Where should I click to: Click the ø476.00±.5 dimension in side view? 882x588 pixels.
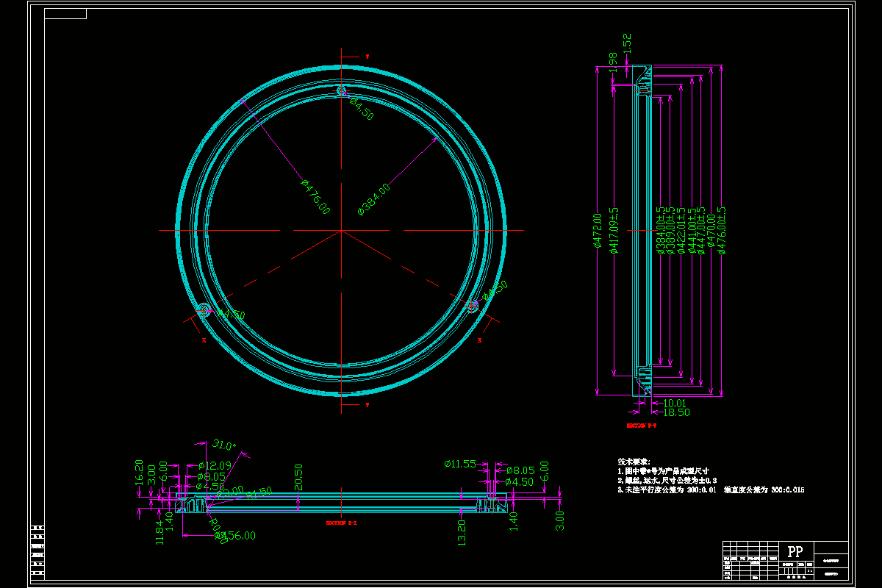point(722,230)
